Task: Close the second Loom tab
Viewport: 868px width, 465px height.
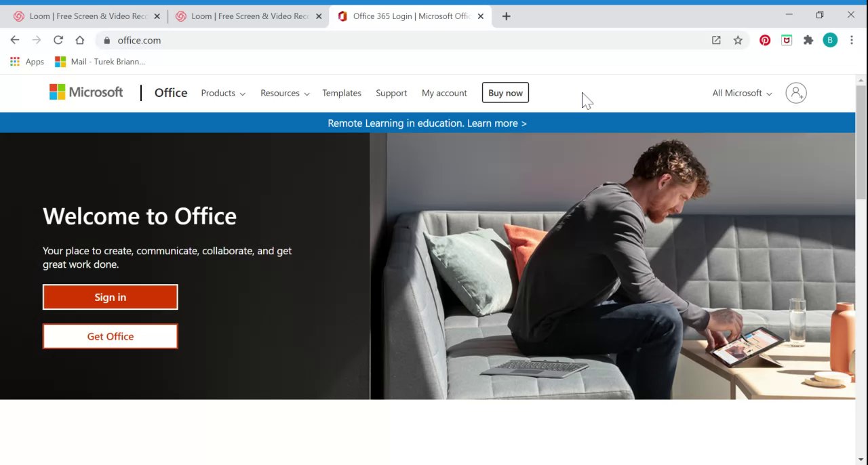Action: pos(319,16)
